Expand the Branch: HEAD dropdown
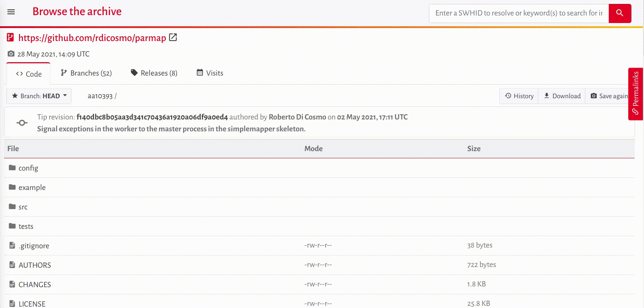The height and width of the screenshot is (308, 644). point(39,96)
